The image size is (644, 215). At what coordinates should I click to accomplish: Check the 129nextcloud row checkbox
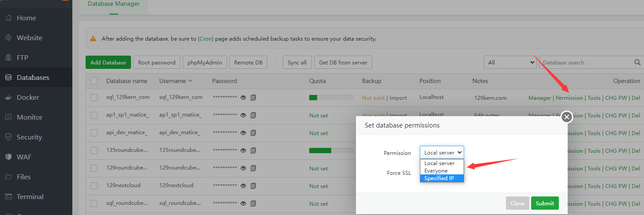click(x=94, y=186)
